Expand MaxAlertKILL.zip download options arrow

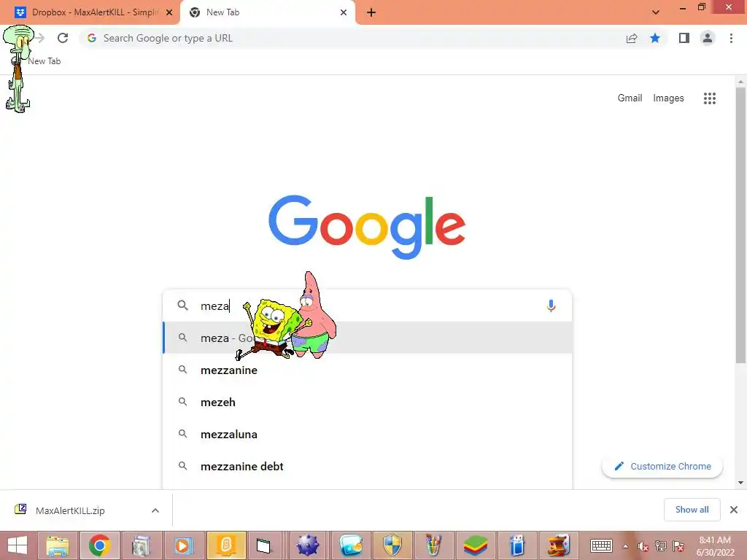[155, 510]
